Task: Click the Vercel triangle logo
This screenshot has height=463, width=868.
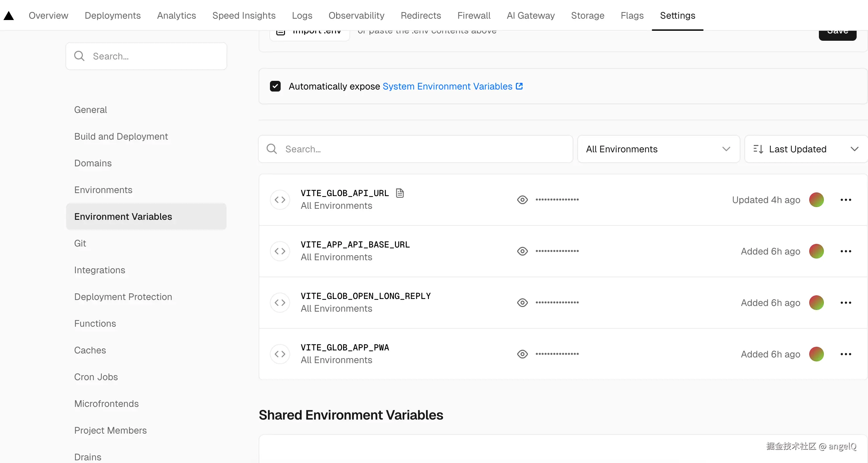Action: (x=9, y=15)
